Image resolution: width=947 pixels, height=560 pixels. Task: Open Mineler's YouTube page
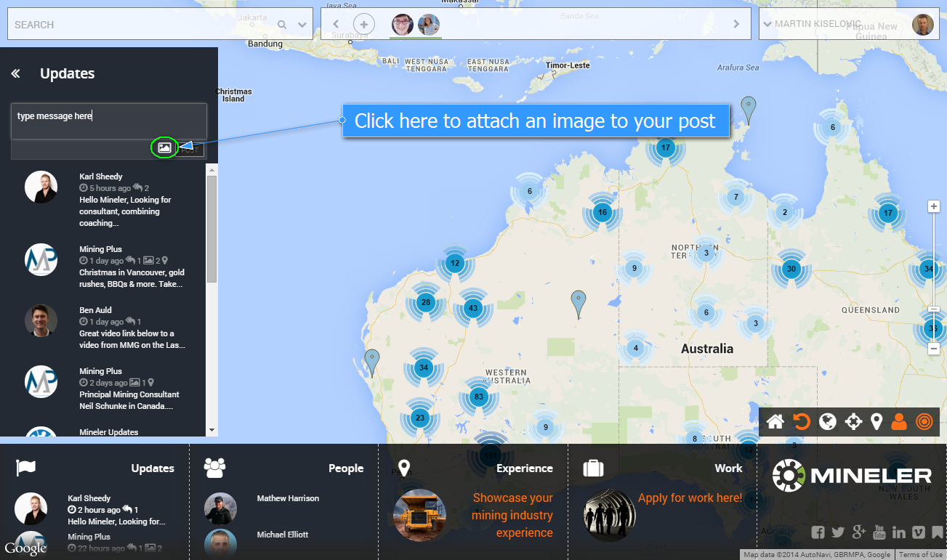[879, 532]
